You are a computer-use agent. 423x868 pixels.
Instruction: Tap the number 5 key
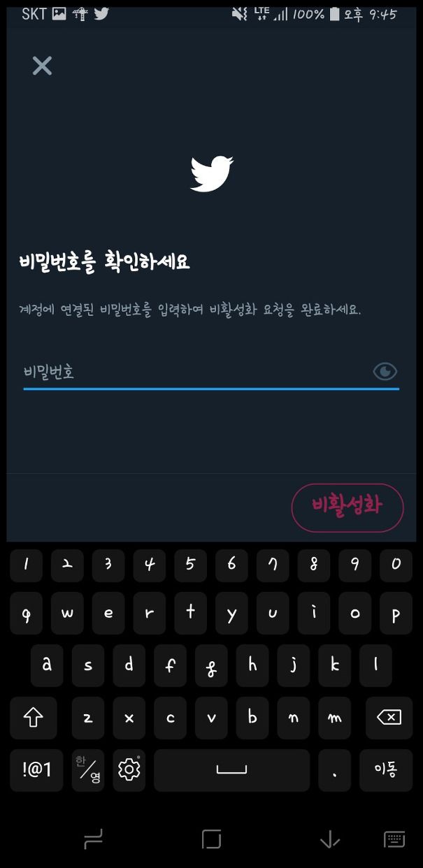190,565
